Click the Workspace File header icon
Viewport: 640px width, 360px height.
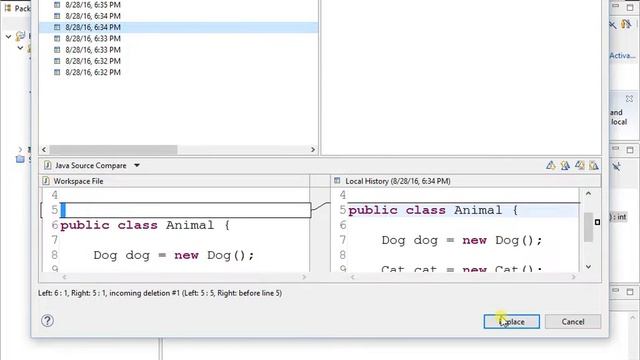(46, 181)
